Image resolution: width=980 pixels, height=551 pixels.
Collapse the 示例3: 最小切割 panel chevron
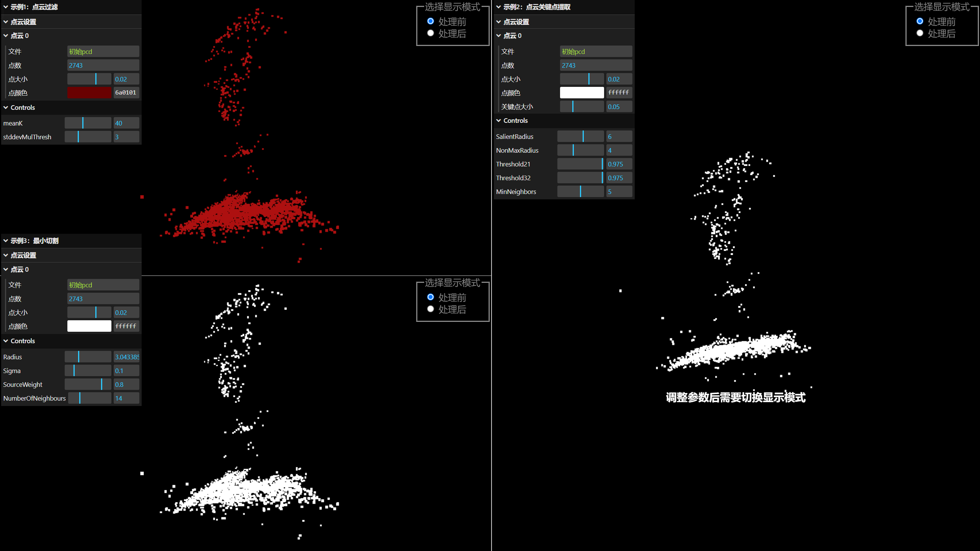(x=6, y=241)
